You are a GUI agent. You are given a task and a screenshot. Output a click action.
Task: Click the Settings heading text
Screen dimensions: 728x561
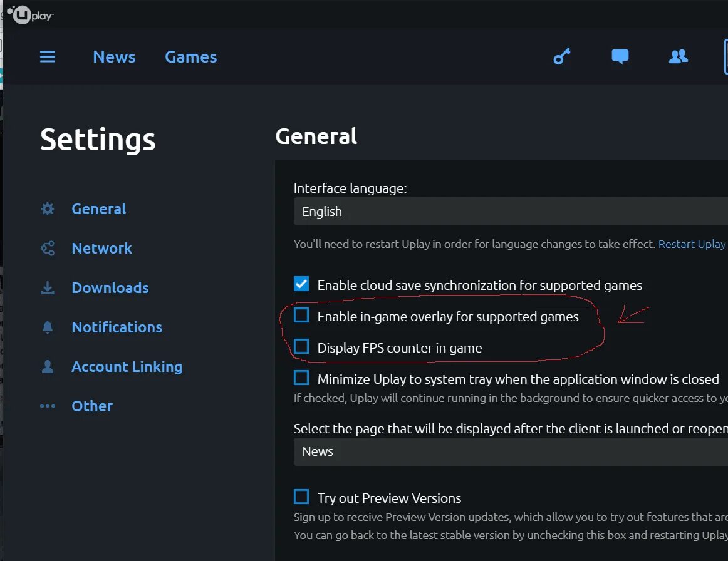pyautogui.click(x=98, y=140)
